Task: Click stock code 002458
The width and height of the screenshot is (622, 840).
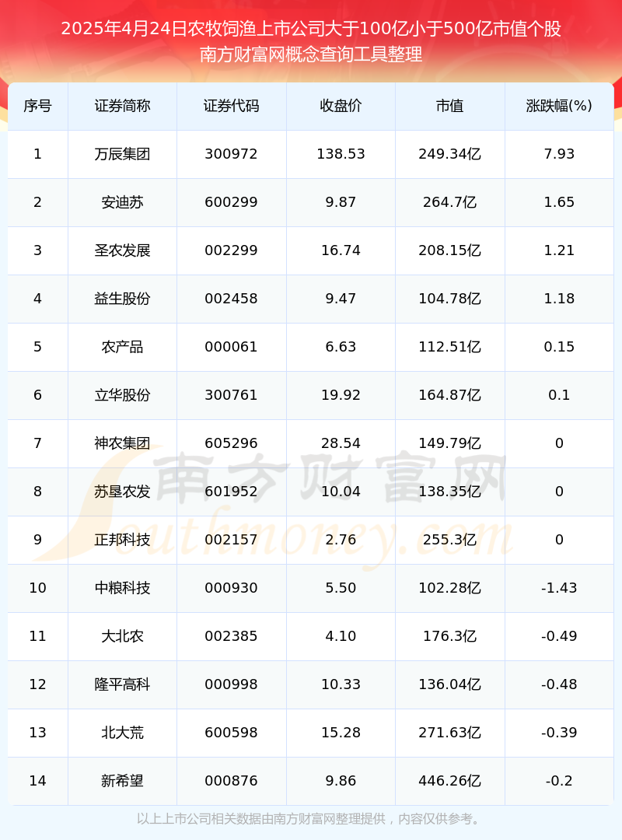Action: [232, 299]
